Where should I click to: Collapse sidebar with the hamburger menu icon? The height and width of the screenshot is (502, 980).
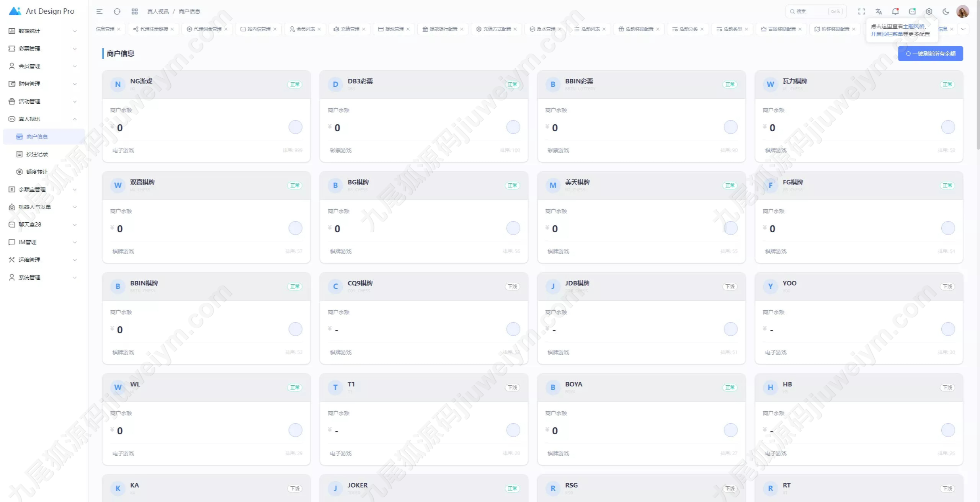click(x=100, y=11)
